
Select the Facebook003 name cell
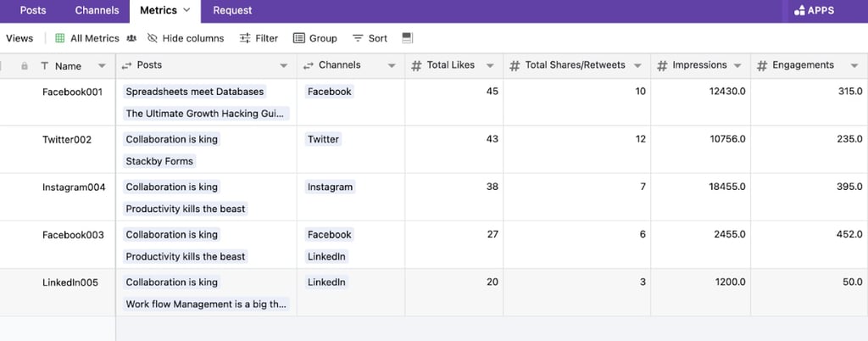pos(73,235)
